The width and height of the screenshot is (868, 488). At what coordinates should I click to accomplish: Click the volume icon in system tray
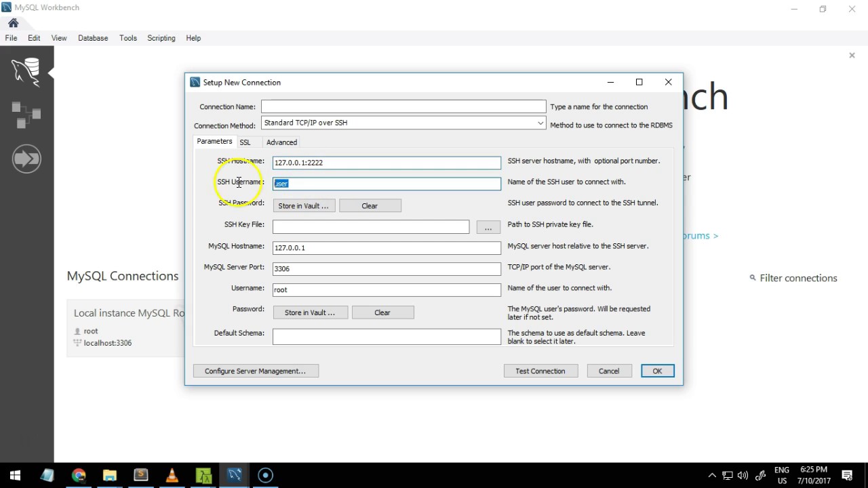click(x=743, y=475)
